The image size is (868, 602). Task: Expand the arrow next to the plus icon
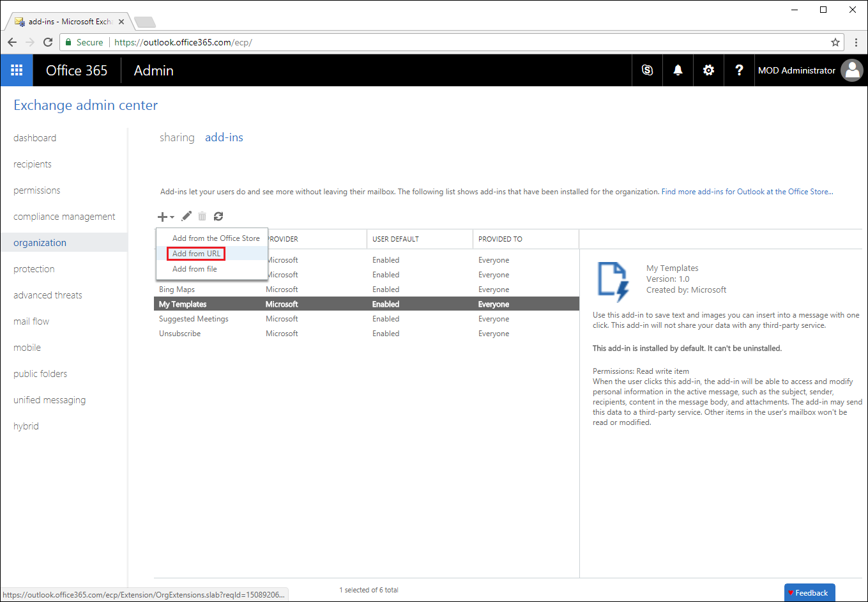coord(172,217)
